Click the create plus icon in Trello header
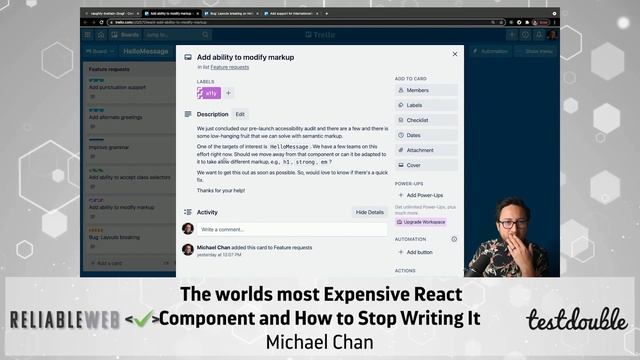The height and width of the screenshot is (360, 640). pos(511,35)
